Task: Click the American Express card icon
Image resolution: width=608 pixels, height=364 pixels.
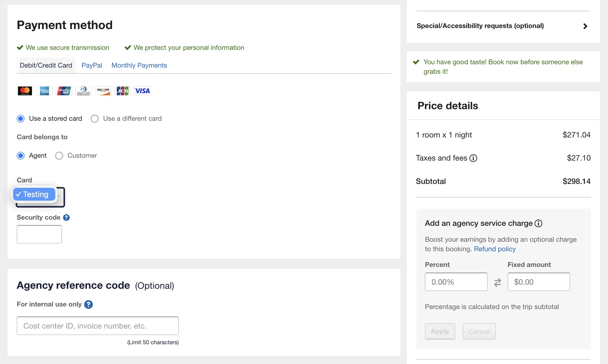Action: pyautogui.click(x=44, y=91)
